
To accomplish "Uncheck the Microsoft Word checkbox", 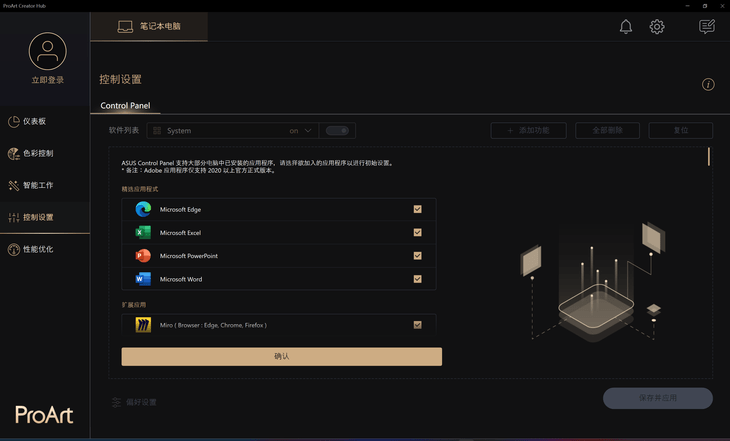I will (x=417, y=279).
